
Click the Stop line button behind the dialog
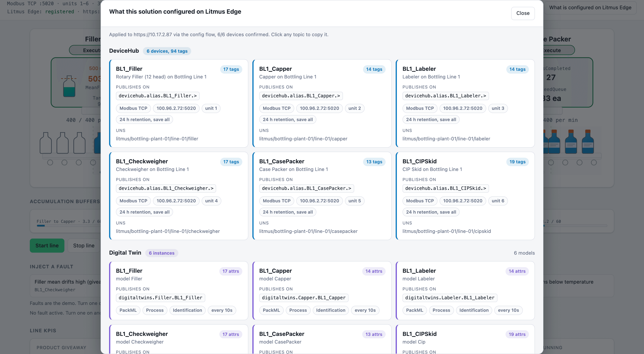point(84,246)
